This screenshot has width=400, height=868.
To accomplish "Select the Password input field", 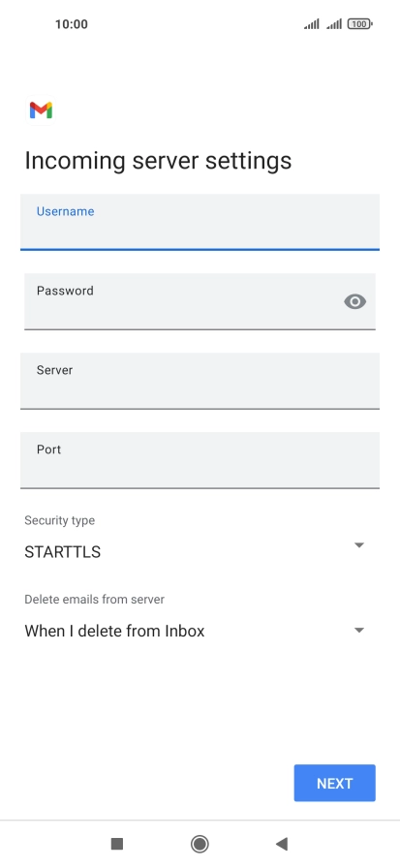I will [200, 301].
